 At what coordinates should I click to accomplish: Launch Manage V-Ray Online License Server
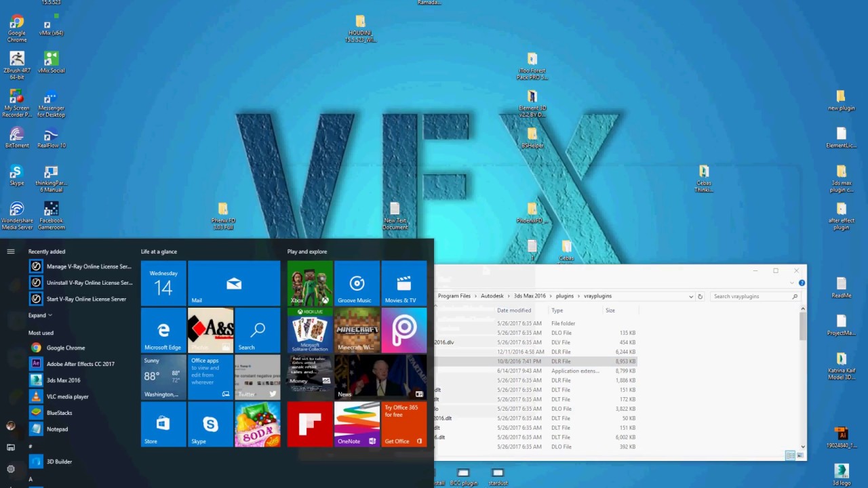(x=81, y=266)
